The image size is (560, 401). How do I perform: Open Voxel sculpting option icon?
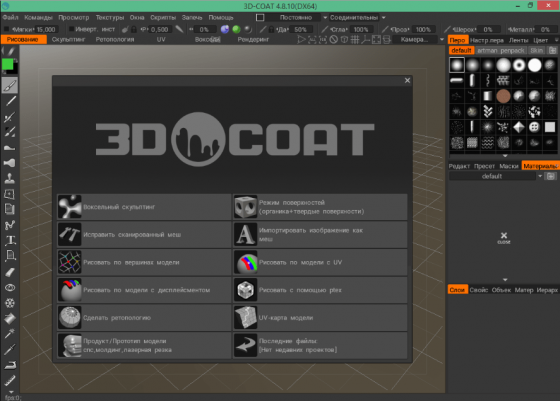(70, 207)
